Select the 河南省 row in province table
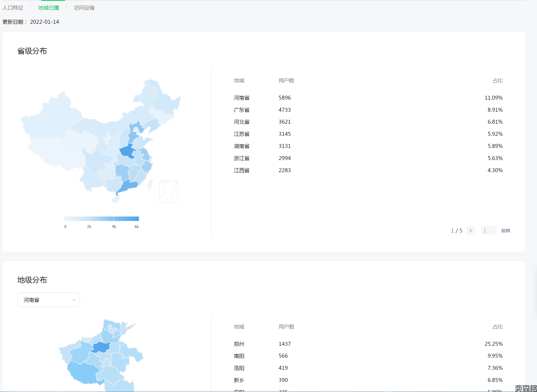 241,98
